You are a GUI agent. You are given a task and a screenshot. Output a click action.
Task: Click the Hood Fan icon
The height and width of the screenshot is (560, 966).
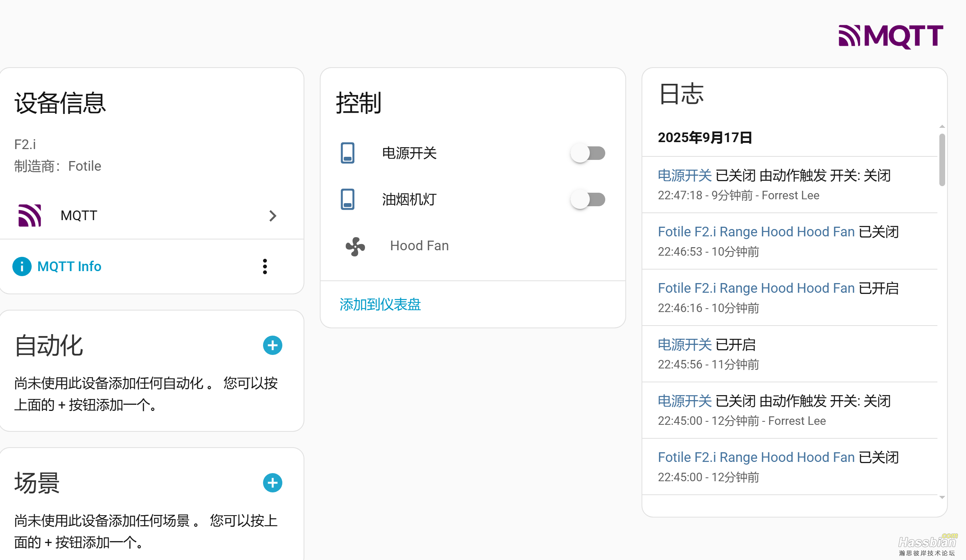point(355,246)
